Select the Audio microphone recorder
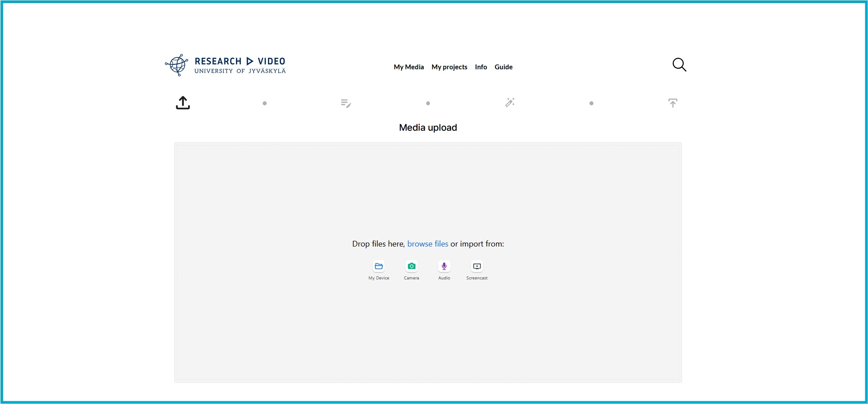868x404 pixels. tap(444, 267)
